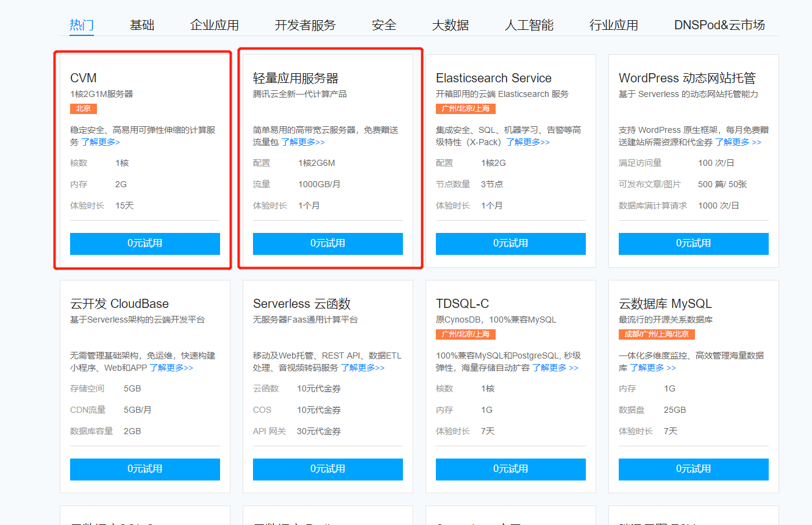Select the 企业应用 tab

(215, 25)
